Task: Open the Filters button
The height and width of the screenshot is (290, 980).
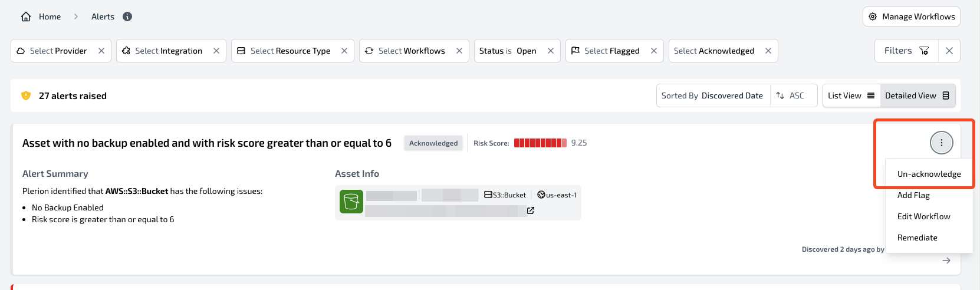Action: [906, 51]
